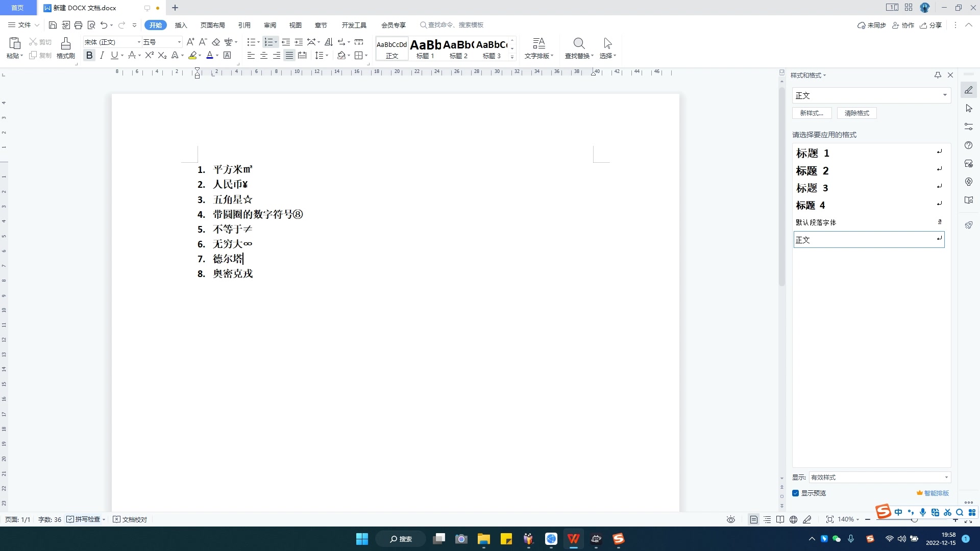This screenshot has height=551, width=980.
Task: Expand the line spacing dropdown
Action: tap(327, 56)
